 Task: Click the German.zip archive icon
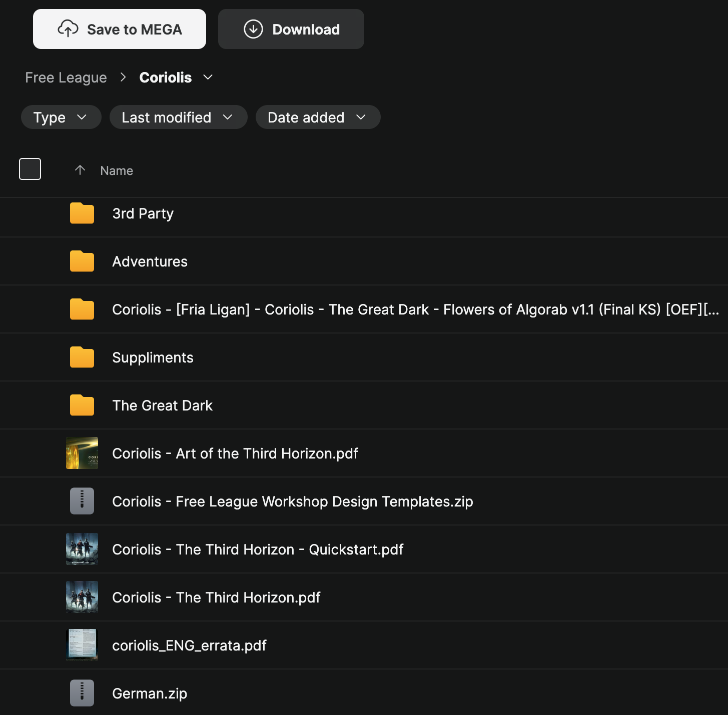pyautogui.click(x=82, y=693)
